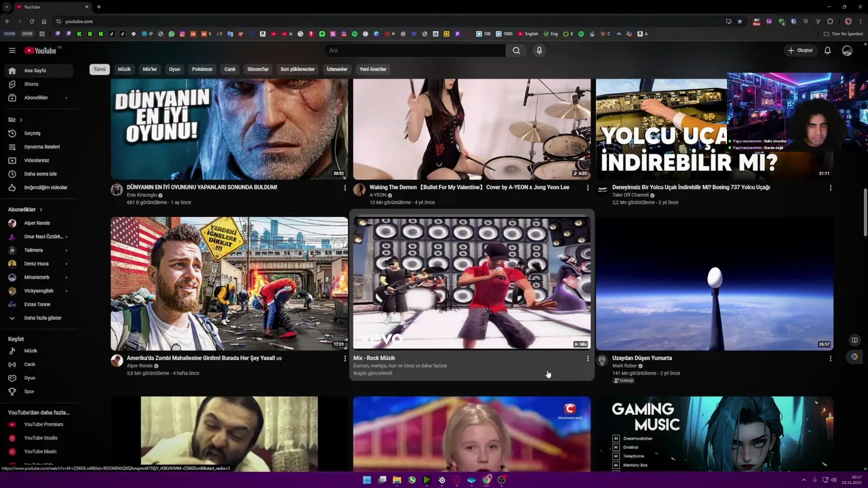Open the Gaming Music video thumbnail
Screen dimensions: 868x488
pyautogui.click(x=715, y=434)
